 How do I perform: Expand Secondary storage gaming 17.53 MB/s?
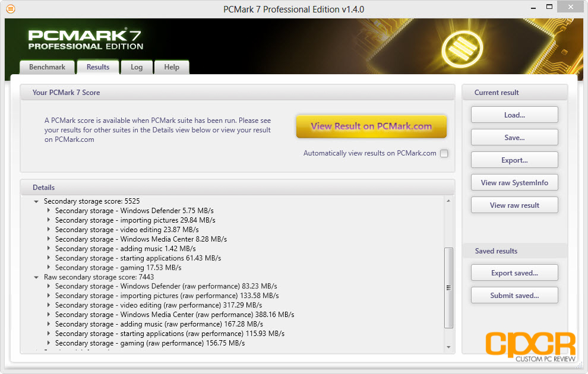pyautogui.click(x=49, y=267)
